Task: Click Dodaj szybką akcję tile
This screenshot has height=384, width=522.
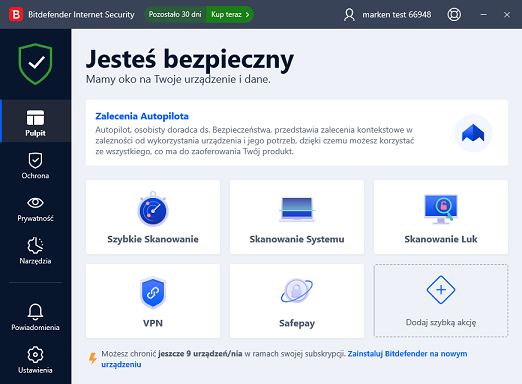Action: (x=441, y=301)
